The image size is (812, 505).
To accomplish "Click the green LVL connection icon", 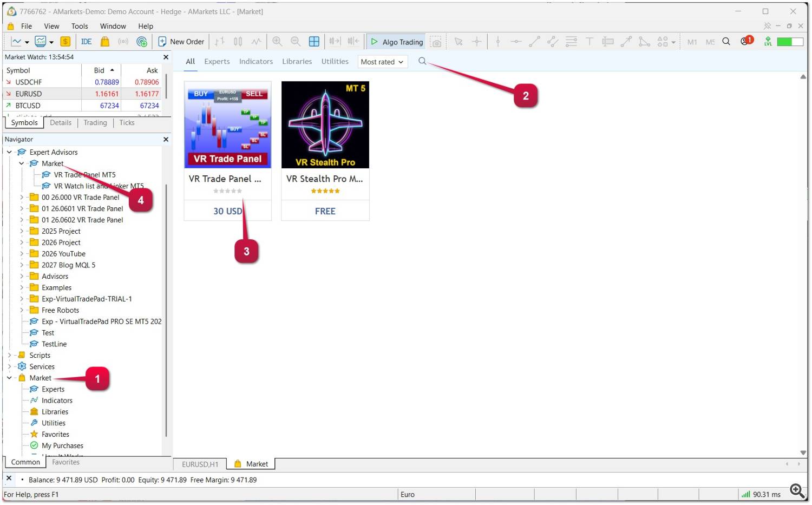I will click(768, 42).
